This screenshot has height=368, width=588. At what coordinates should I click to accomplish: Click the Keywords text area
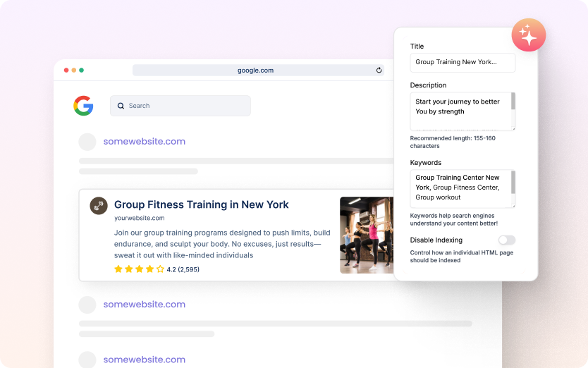tap(460, 188)
